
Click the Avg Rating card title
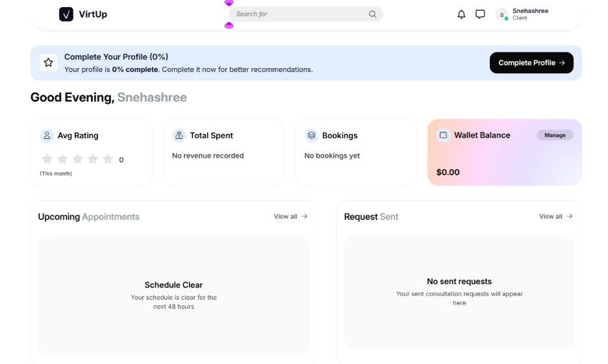click(x=78, y=136)
